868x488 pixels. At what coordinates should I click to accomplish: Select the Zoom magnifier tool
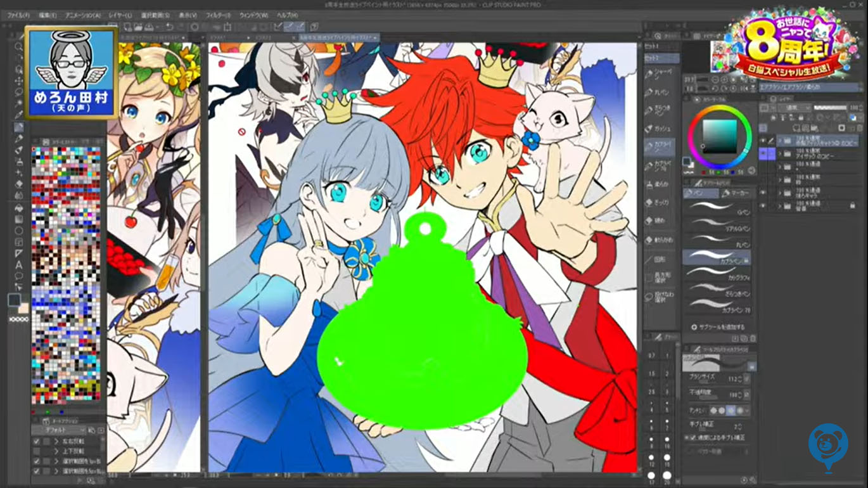tap(19, 46)
